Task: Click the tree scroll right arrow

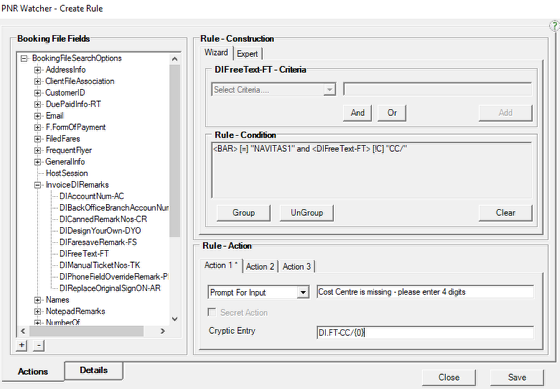Action: pyautogui.click(x=162, y=331)
